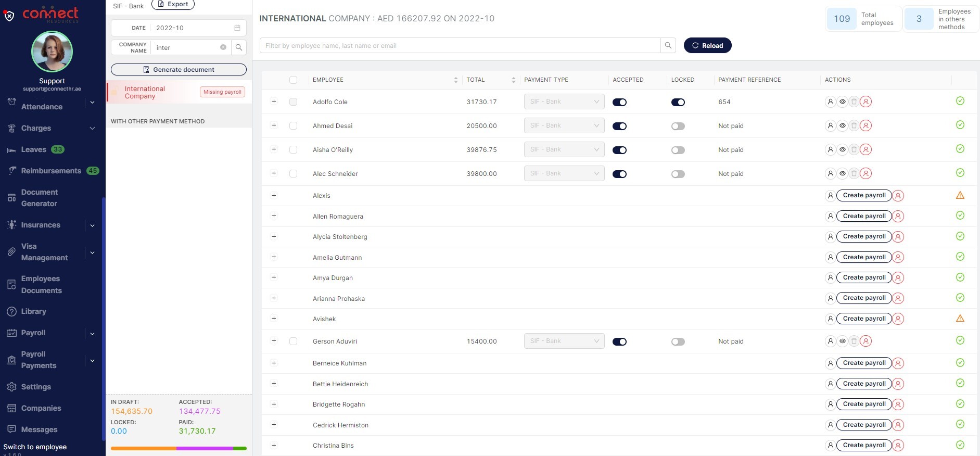
Task: Click Switch to employee link
Action: (x=35, y=447)
